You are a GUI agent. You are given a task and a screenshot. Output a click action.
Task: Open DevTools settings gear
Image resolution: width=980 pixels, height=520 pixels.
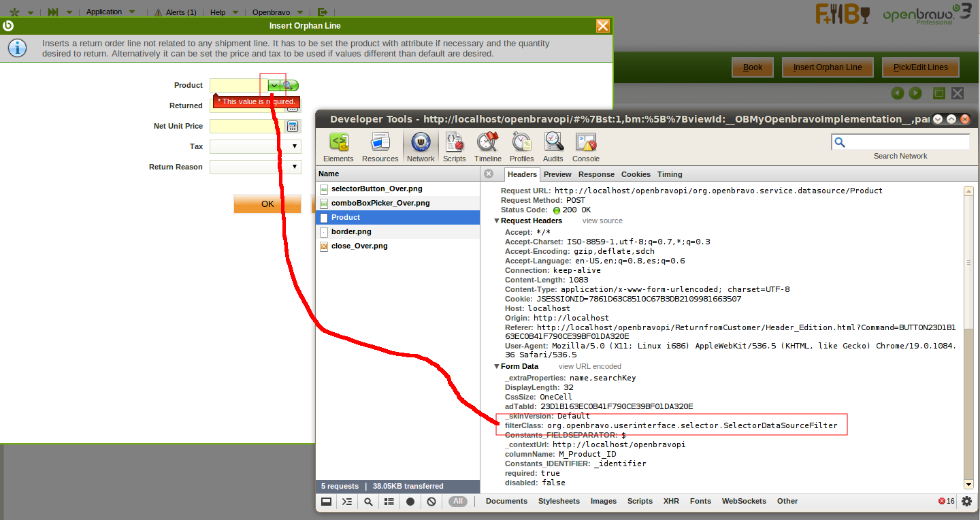click(967, 502)
